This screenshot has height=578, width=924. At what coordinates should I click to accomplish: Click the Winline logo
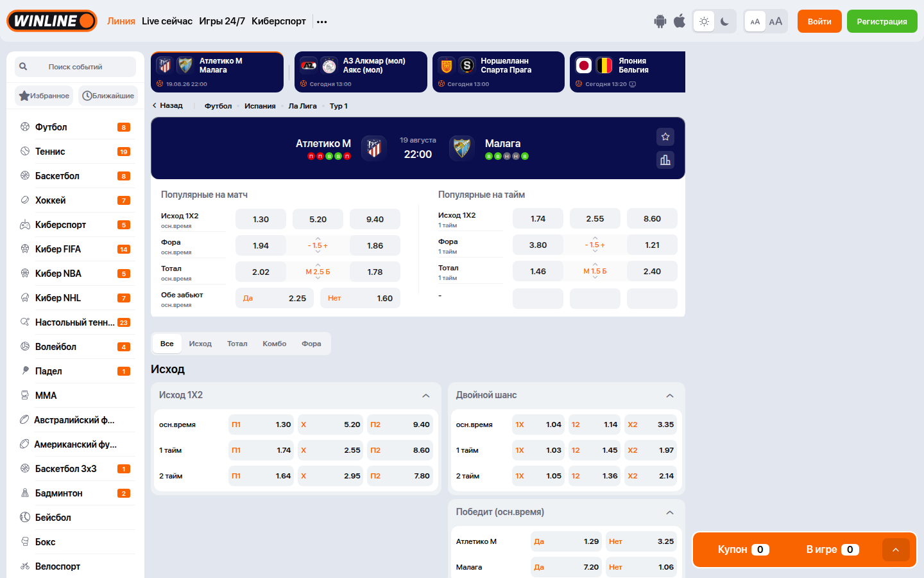pos(52,21)
